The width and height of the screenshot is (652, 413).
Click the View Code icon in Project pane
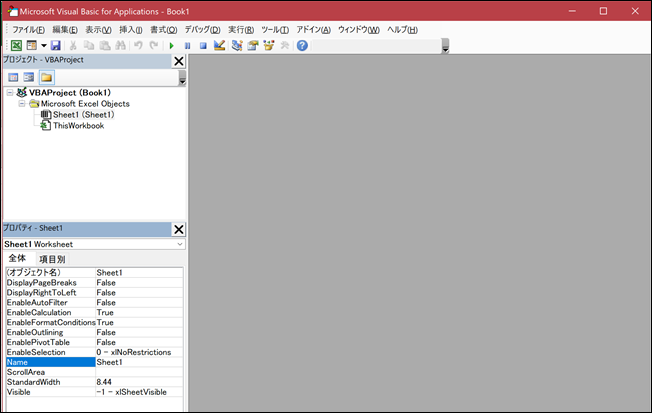[13, 77]
